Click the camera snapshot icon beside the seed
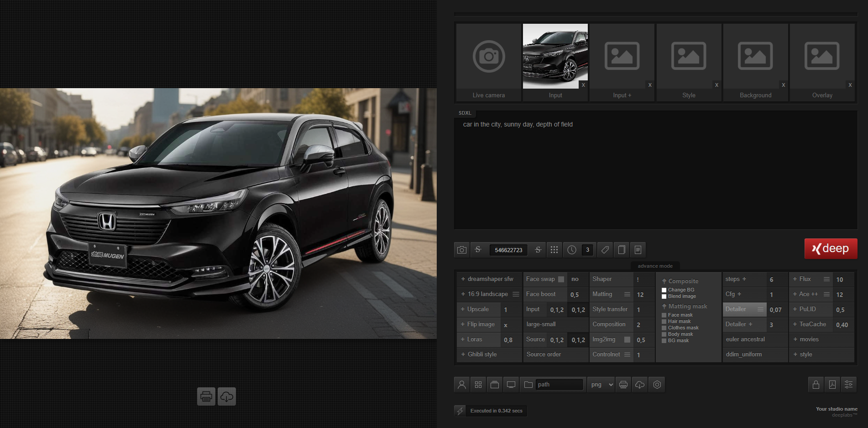The height and width of the screenshot is (428, 868). [x=462, y=250]
